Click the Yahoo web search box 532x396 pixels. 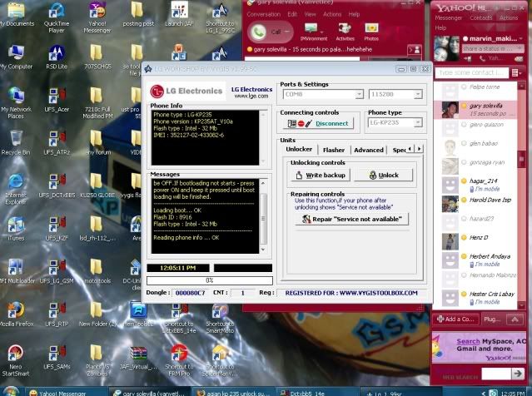point(496,374)
